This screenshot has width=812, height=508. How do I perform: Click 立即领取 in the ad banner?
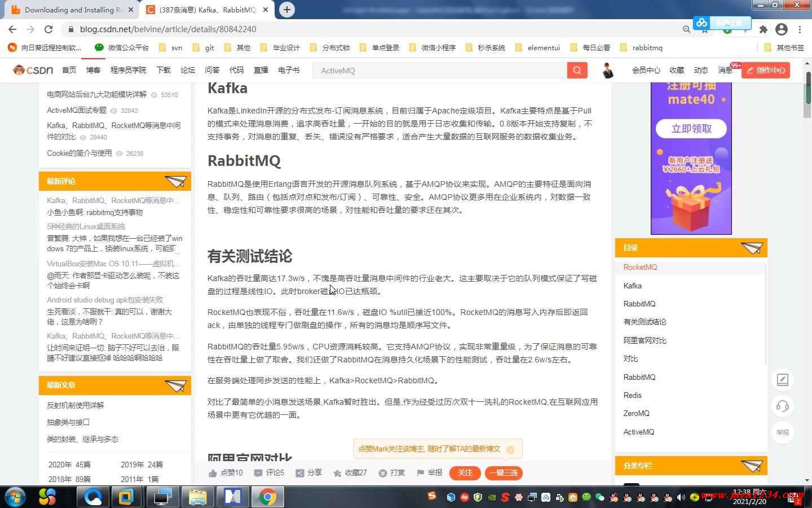[x=691, y=129]
